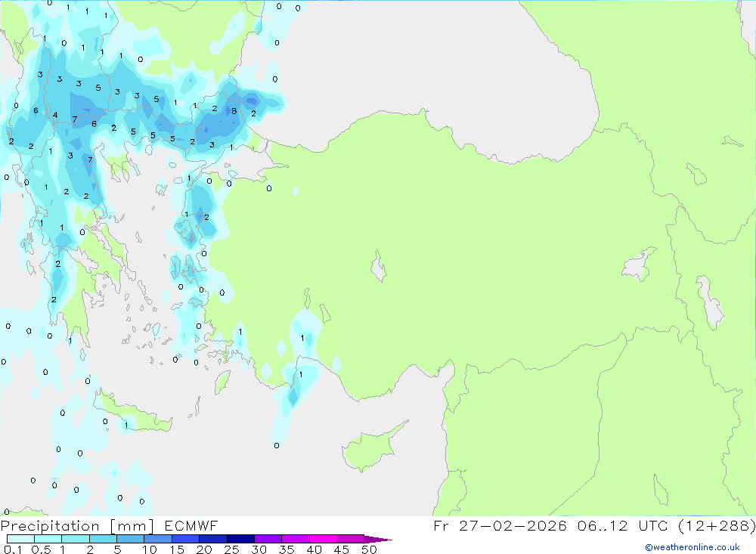Click the legend tick label '30'
This screenshot has height=554, width=756.
tap(259, 549)
